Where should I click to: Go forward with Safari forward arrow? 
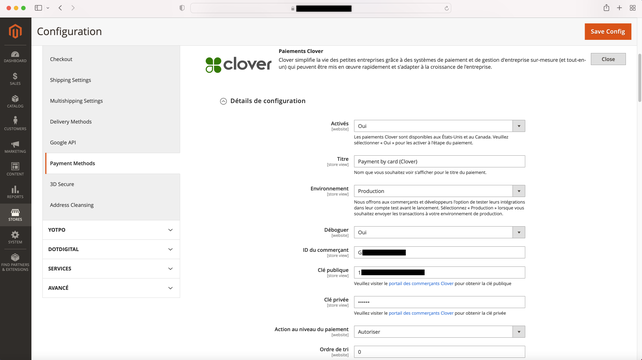pos(73,8)
